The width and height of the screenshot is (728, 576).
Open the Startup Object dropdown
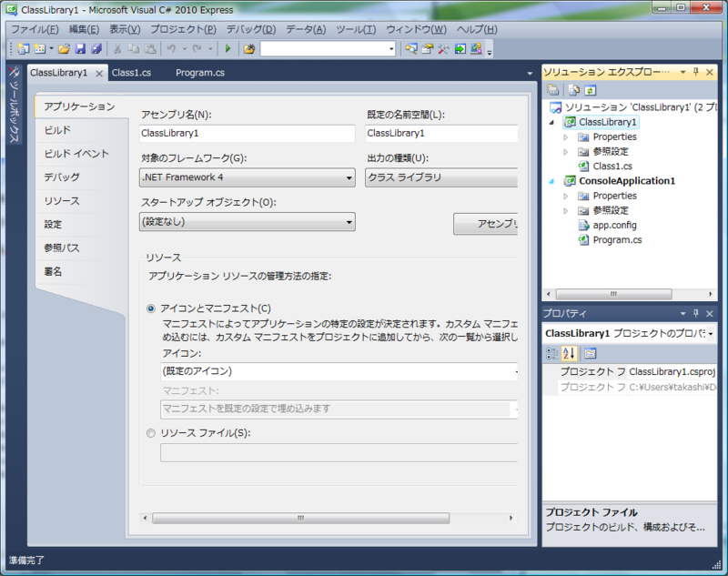pyautogui.click(x=247, y=222)
